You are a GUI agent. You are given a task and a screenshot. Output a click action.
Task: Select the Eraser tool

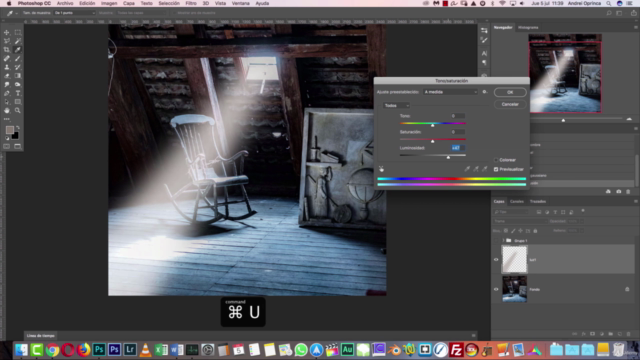(7, 76)
